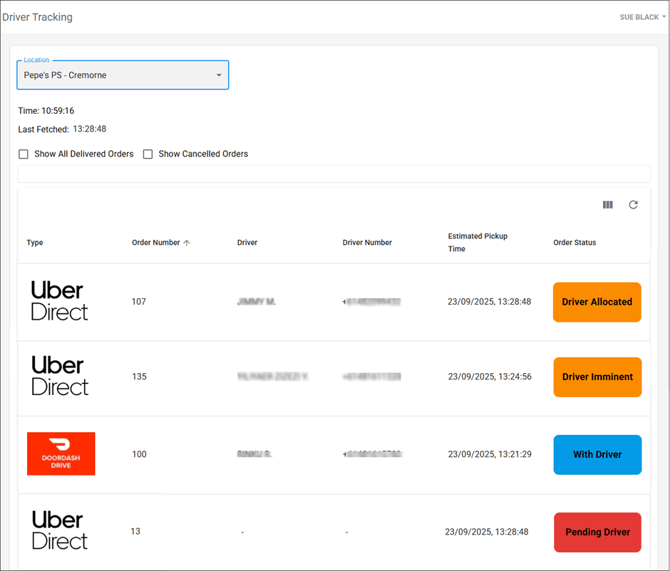Click the DoorDash Drive logo

coord(61,454)
